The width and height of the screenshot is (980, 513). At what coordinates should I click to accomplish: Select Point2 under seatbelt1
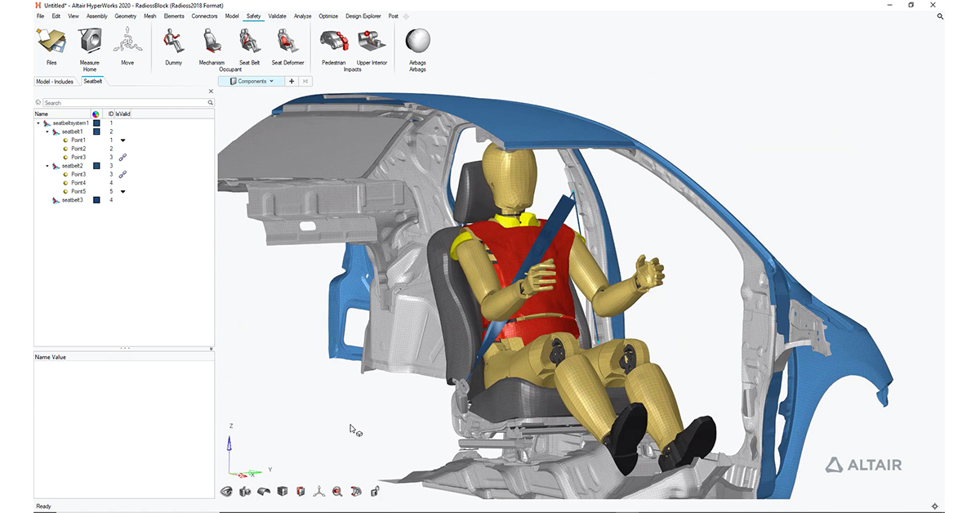coord(78,149)
